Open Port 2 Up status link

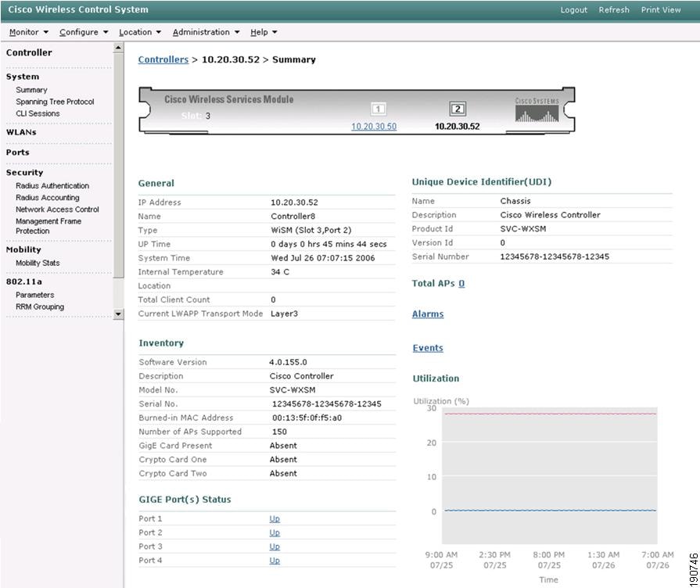click(x=275, y=532)
